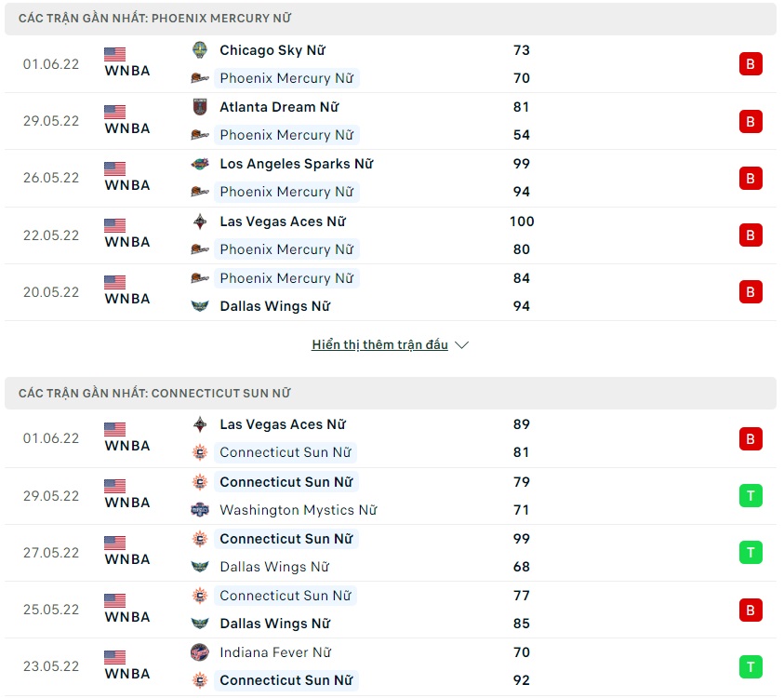Click the Chicago Sky team logo
Image resolution: width=784 pixels, height=698 pixels.
[200, 50]
